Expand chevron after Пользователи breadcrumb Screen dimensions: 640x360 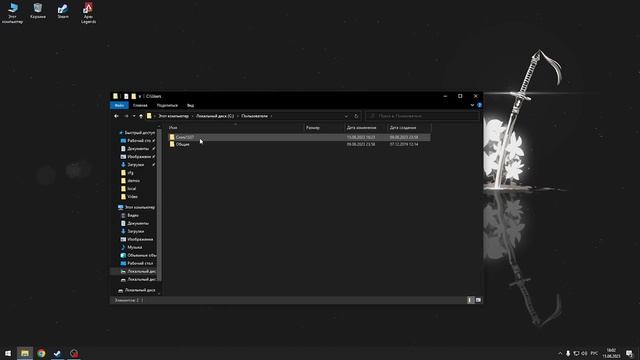pos(271,116)
